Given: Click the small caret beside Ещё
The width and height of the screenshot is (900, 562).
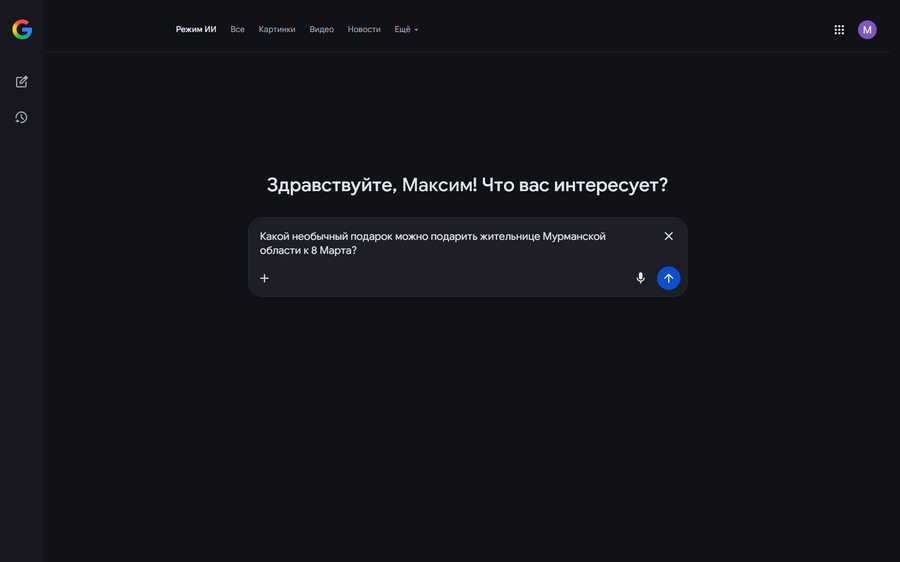Looking at the screenshot, I should (x=416, y=30).
